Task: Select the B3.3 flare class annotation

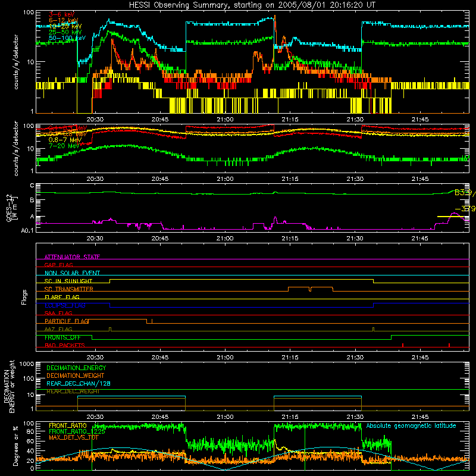Action: pos(465,192)
